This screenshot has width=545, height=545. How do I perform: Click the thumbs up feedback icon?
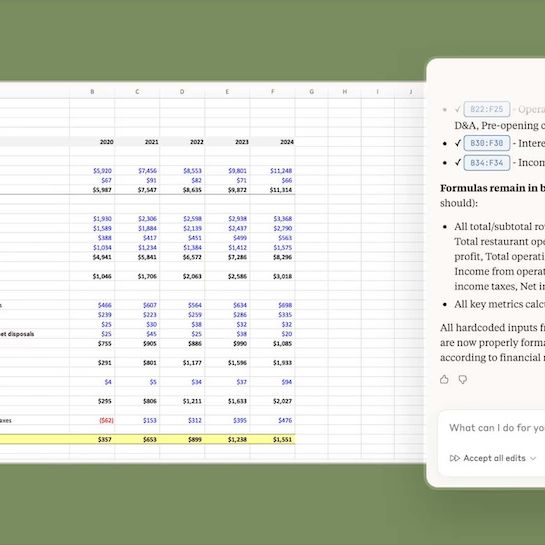444,380
